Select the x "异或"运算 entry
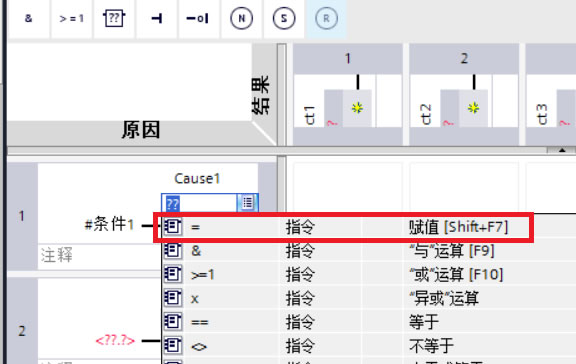 369,298
